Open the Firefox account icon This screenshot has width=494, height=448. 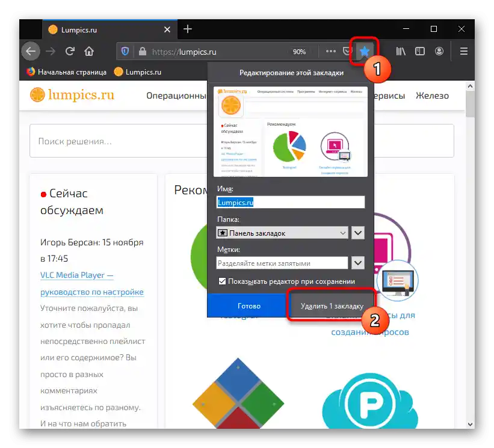click(439, 51)
